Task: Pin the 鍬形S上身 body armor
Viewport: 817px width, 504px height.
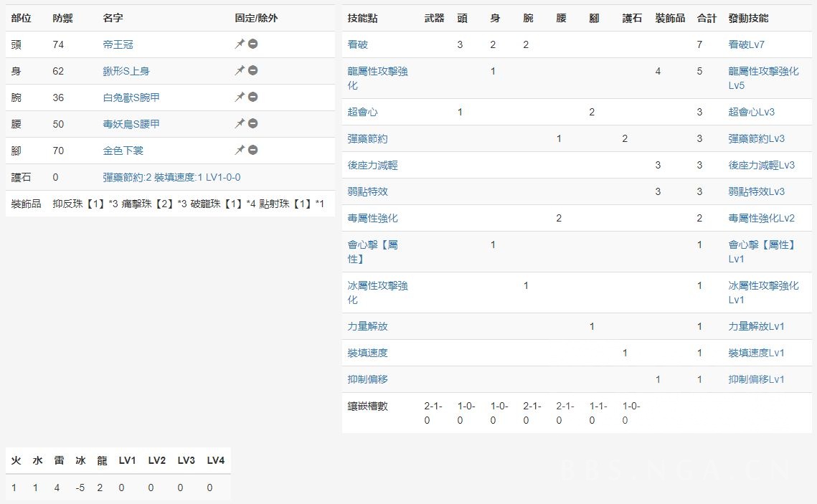Action: (x=240, y=71)
